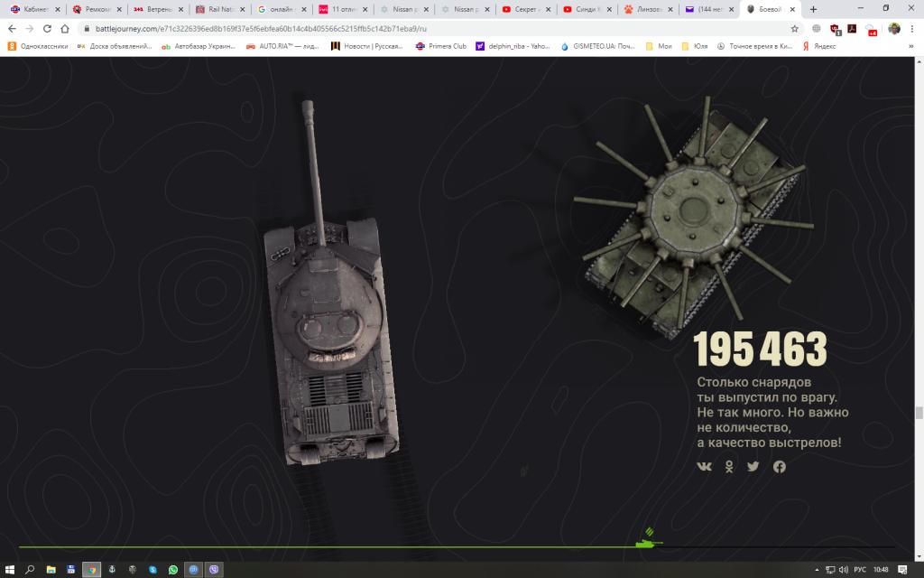Click the 10:48 taskbar clock
924x578 pixels.
click(x=881, y=570)
